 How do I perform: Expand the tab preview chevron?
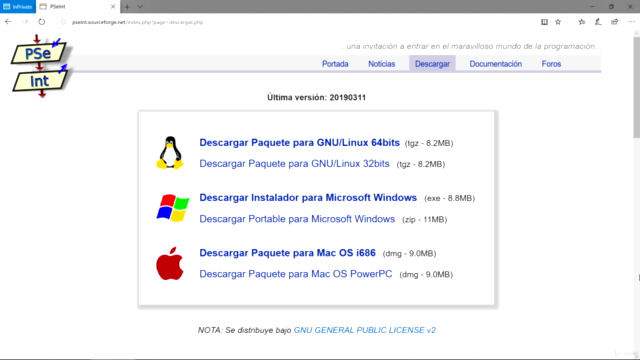140,7
